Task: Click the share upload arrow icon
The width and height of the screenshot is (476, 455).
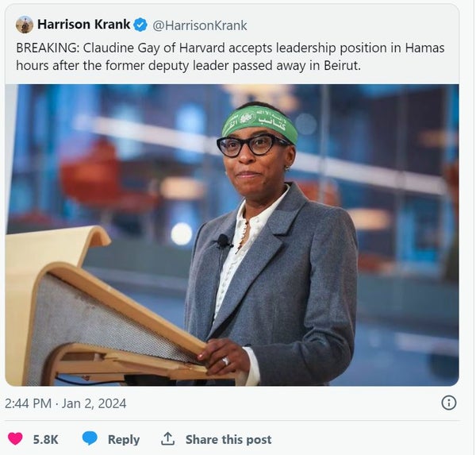Action: coord(167,439)
